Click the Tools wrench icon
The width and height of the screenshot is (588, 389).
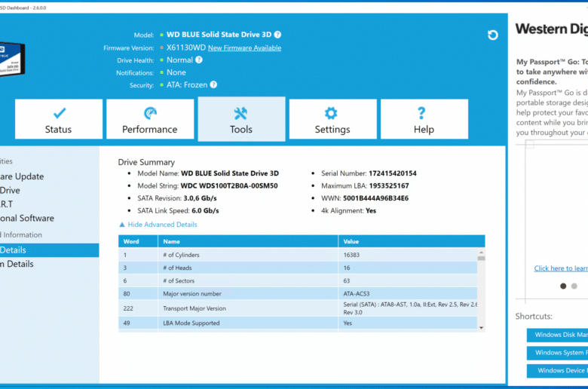click(x=240, y=113)
